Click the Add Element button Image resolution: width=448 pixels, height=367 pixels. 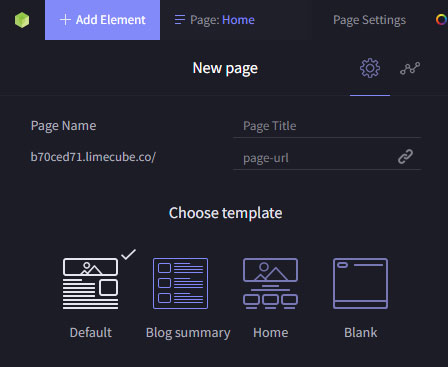coord(102,20)
